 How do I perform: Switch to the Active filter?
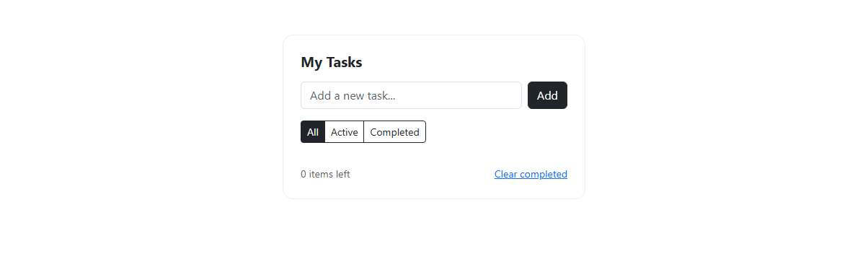345,132
